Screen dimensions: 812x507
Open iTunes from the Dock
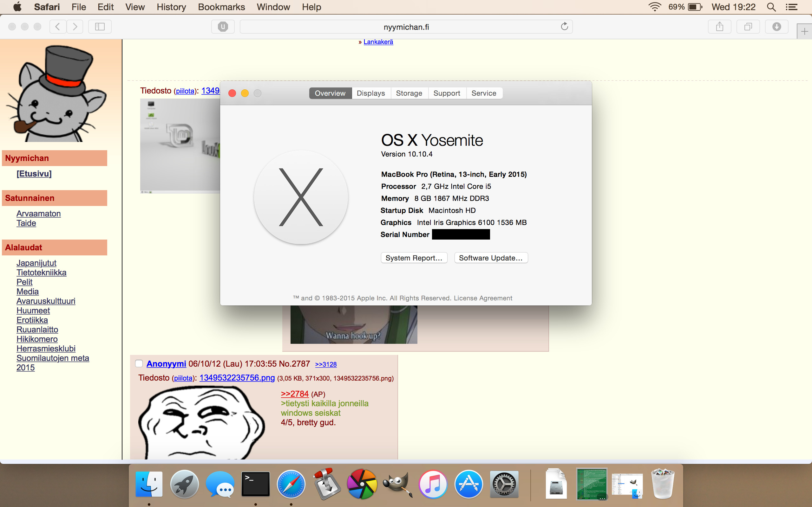pyautogui.click(x=433, y=484)
